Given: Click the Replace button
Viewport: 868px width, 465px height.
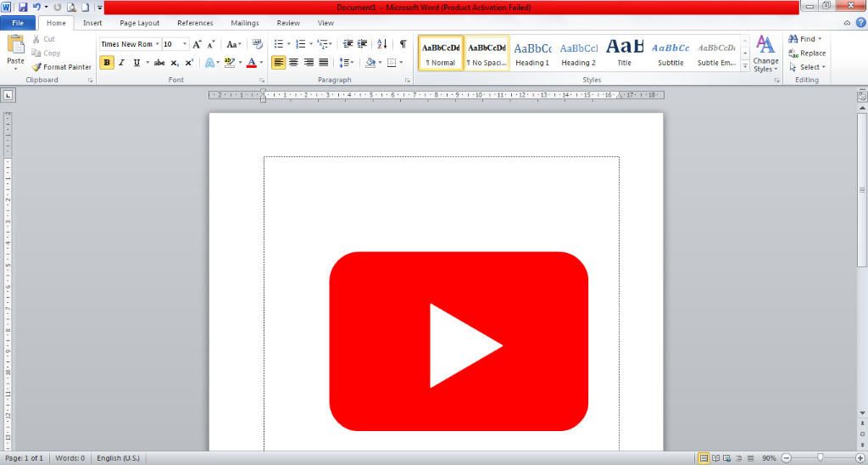Looking at the screenshot, I should click(x=807, y=53).
